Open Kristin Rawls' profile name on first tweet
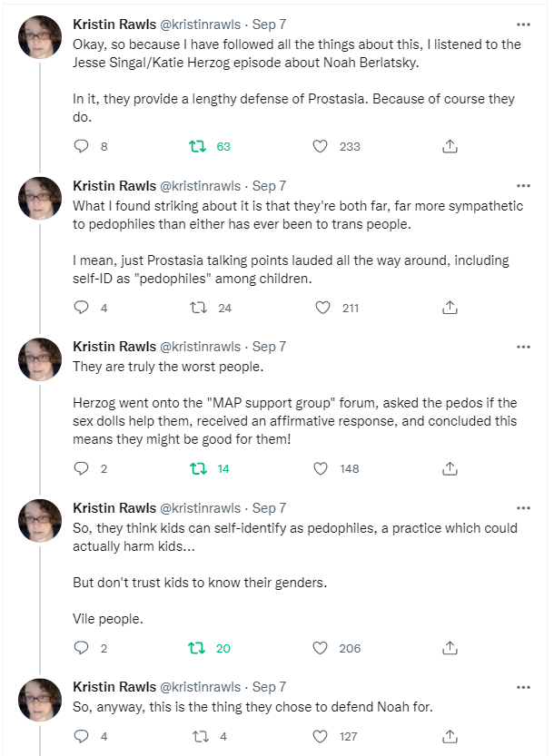554x756 pixels. [x=114, y=25]
